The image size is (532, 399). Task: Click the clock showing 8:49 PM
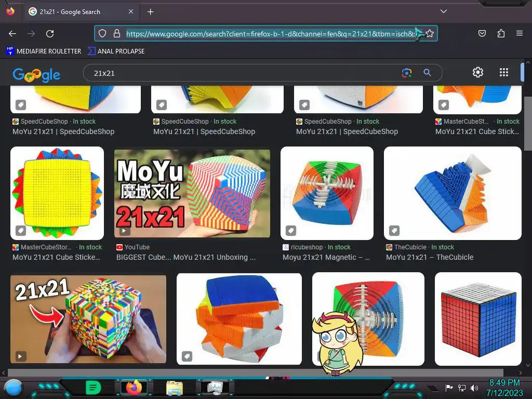click(x=504, y=388)
